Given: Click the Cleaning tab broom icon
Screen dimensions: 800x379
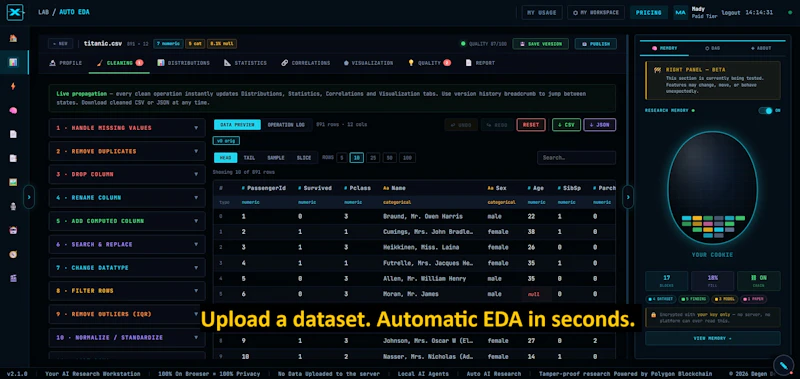Looking at the screenshot, I should (x=99, y=63).
